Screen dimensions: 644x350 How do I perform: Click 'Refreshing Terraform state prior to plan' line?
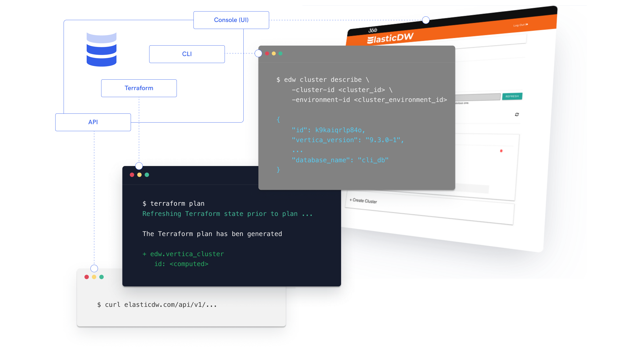coord(228,214)
